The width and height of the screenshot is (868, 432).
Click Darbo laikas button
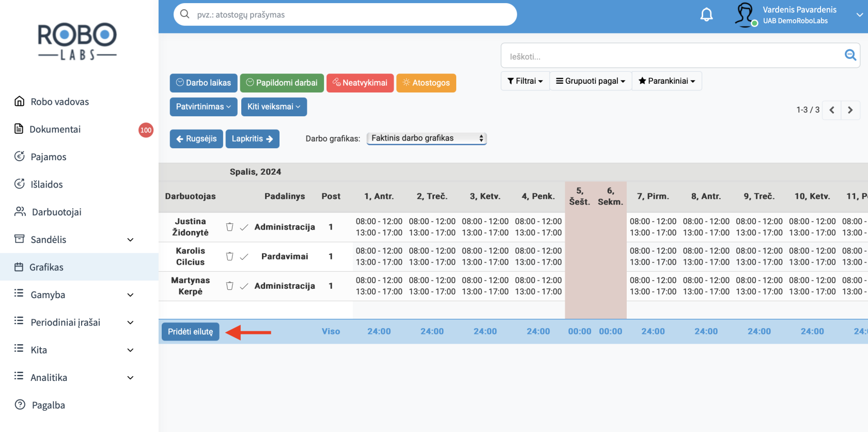click(x=204, y=83)
